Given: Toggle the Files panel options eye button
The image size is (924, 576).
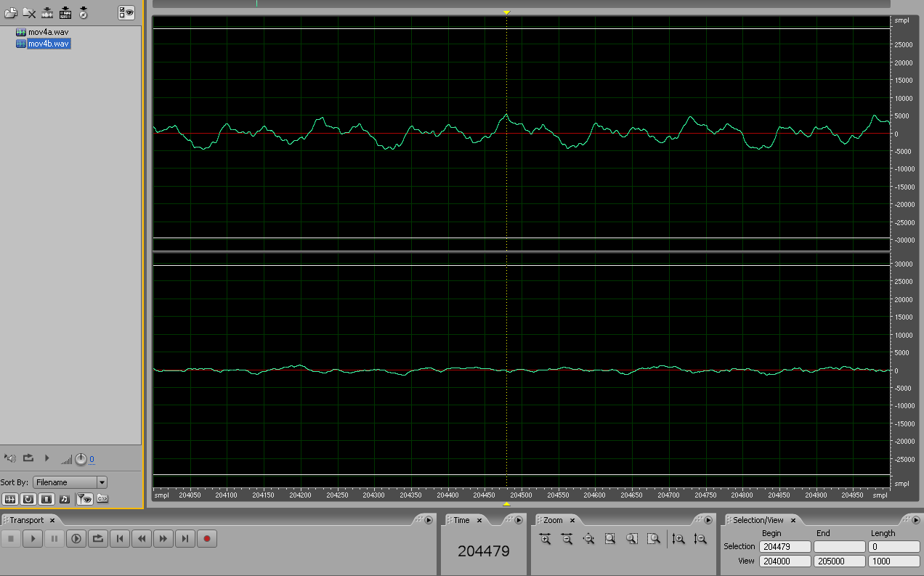Looking at the screenshot, I should 126,12.
